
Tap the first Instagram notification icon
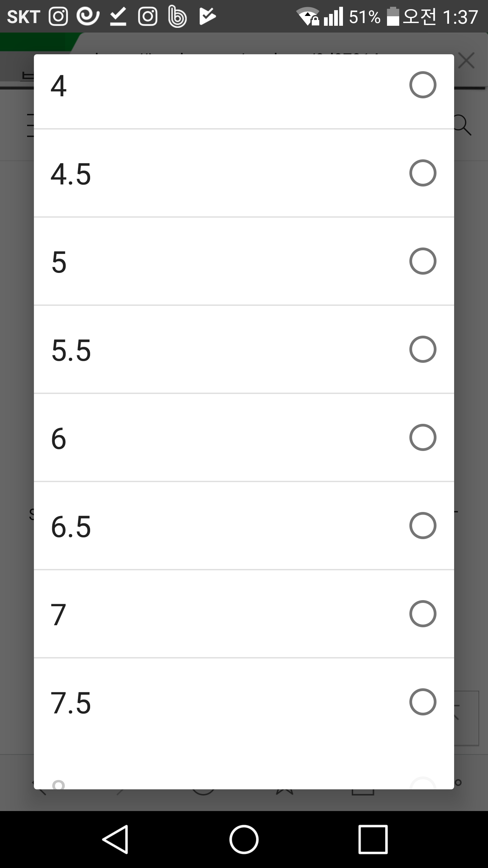point(58,16)
